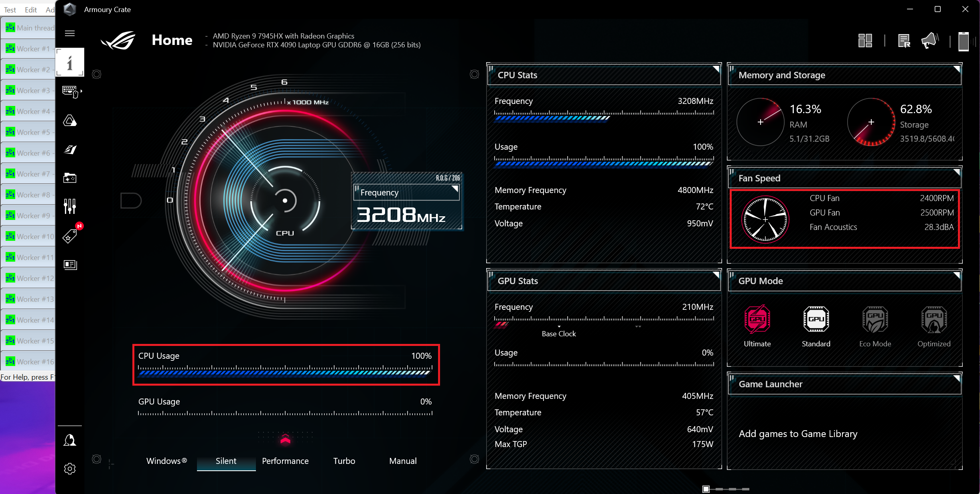Expand the Fan Speed panel corner arrow
The width and height of the screenshot is (980, 494).
pos(957,172)
